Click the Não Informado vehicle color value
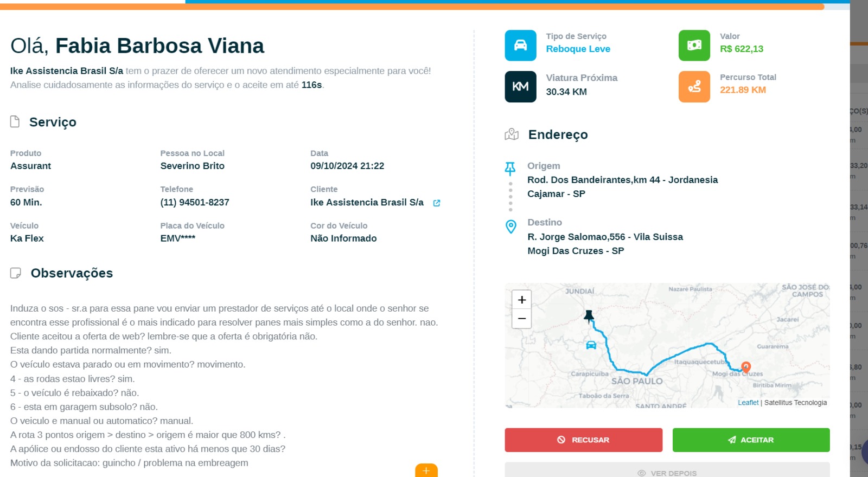The image size is (868, 477). pyautogui.click(x=343, y=238)
